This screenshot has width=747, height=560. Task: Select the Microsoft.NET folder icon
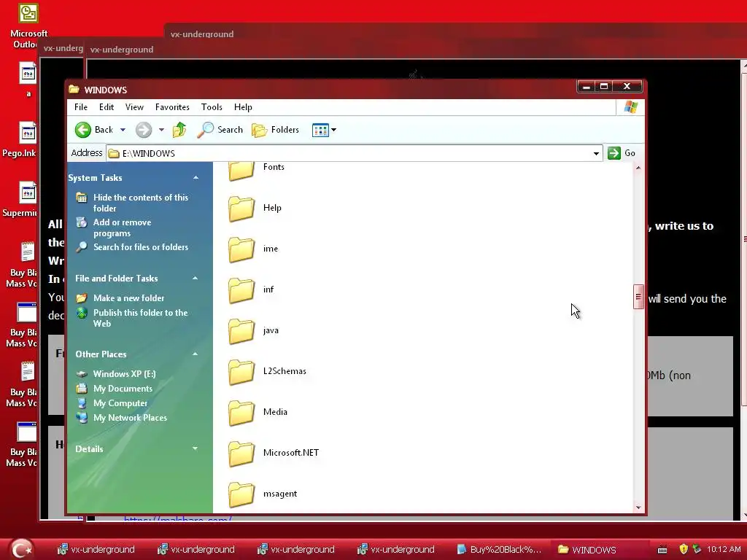coord(241,454)
